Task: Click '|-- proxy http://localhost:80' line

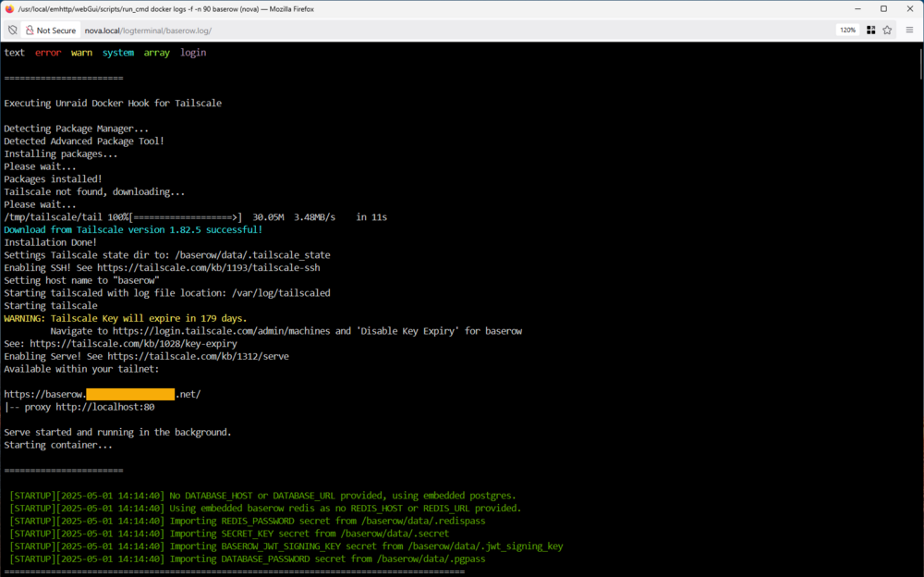Action: point(79,407)
